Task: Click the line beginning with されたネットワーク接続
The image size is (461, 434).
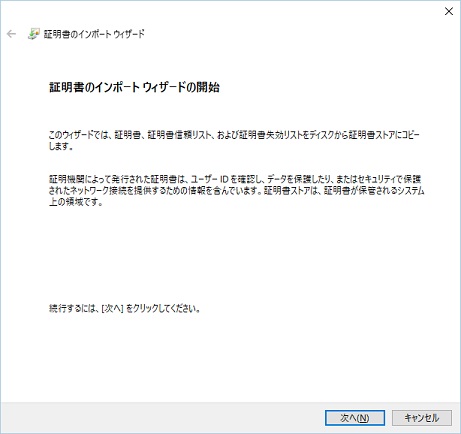Action: pos(236,191)
